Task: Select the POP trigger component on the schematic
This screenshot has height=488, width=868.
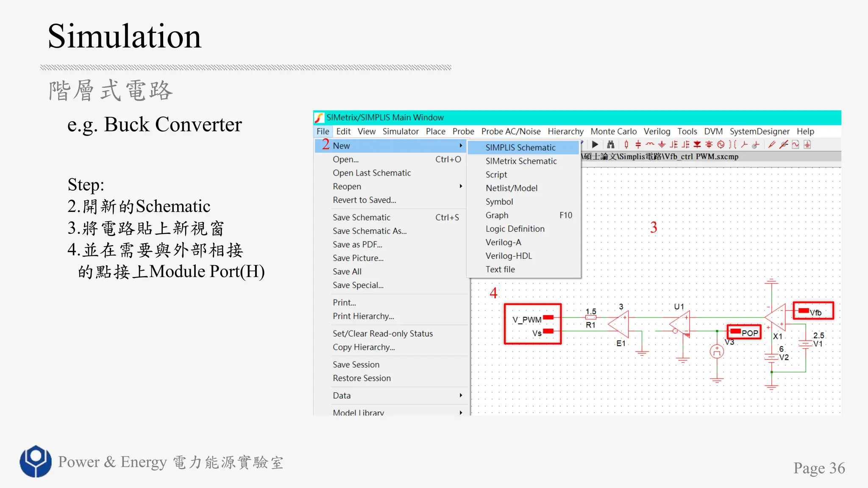Action: 744,333
